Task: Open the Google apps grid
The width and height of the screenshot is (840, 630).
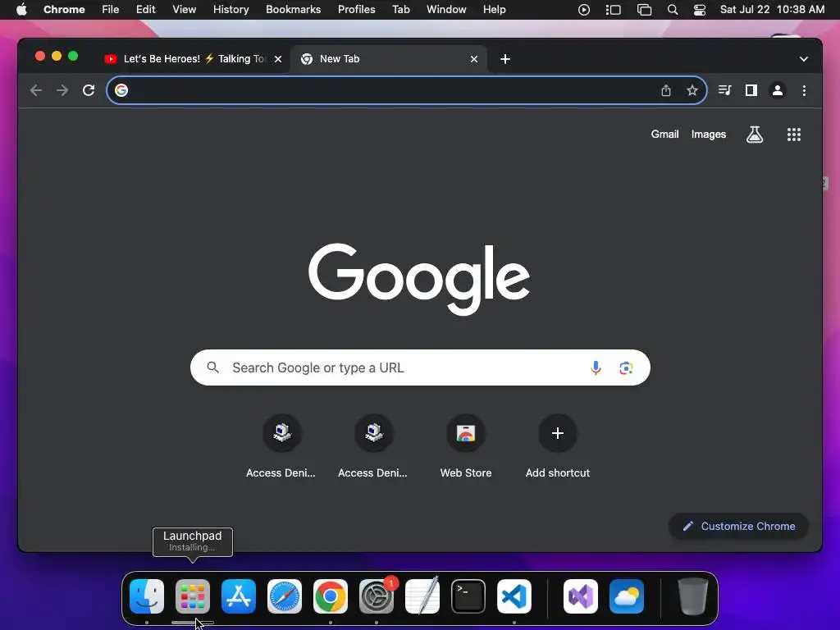Action: point(794,135)
